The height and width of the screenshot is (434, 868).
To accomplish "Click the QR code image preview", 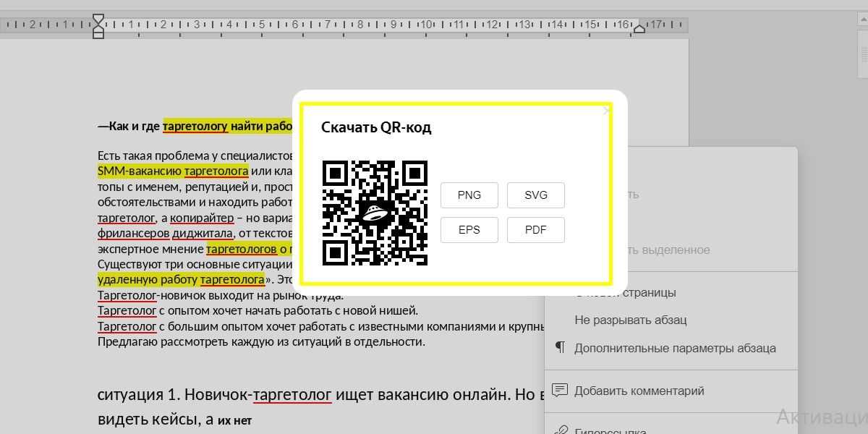I will [375, 213].
